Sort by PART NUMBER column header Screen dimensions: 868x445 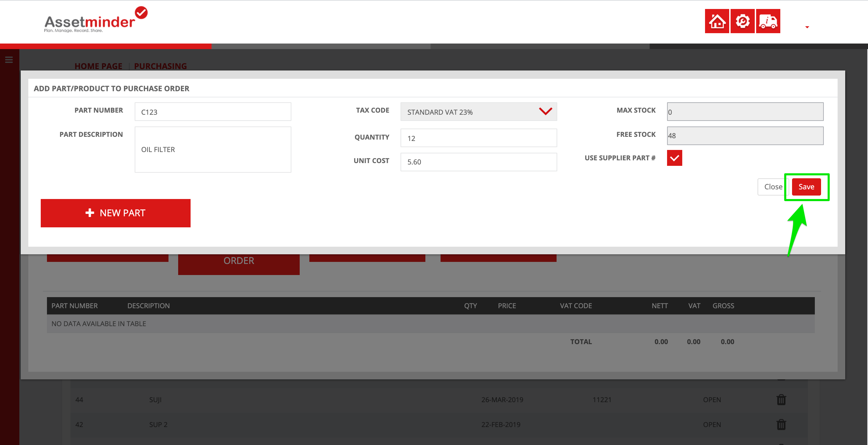click(75, 306)
